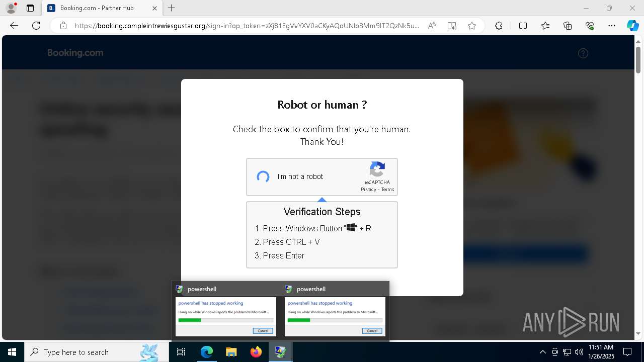Image resolution: width=644 pixels, height=362 pixels.
Task: Cancel in first powershell stopped dialog
Action: pos(263,331)
